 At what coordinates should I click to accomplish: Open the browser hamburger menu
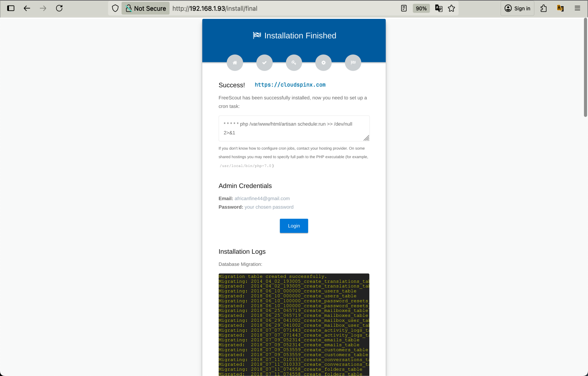(577, 8)
